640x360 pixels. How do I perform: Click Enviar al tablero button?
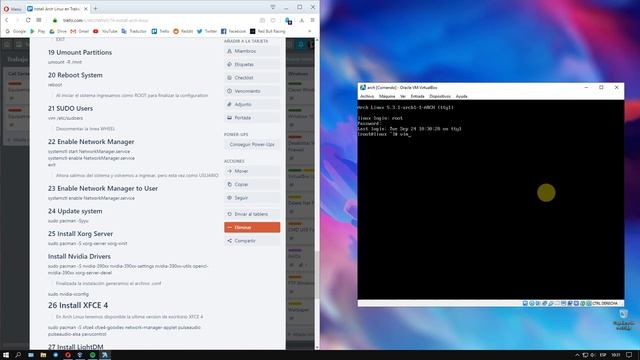tap(252, 214)
